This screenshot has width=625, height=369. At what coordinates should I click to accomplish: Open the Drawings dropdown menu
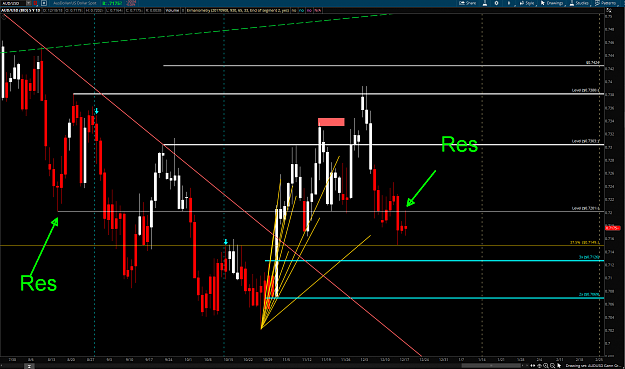(x=552, y=3)
